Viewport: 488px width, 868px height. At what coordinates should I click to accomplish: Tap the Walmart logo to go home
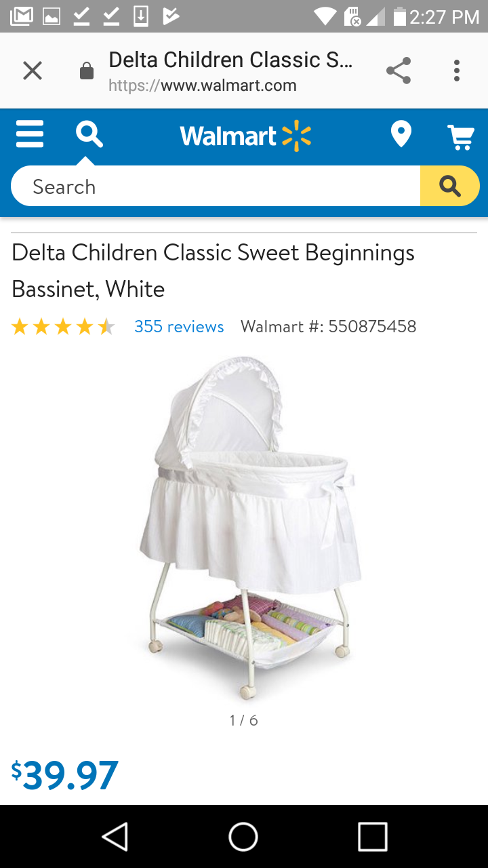(x=245, y=136)
